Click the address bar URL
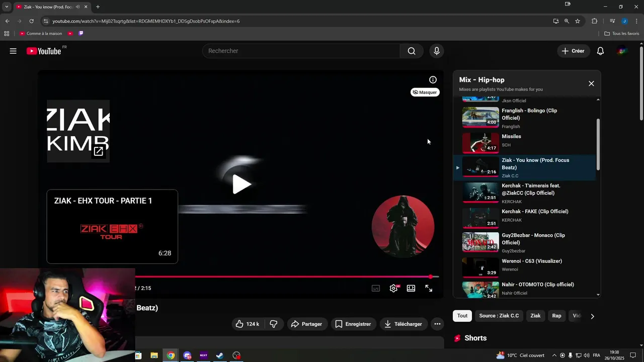The width and height of the screenshot is (644, 362). pyautogui.click(x=146, y=21)
